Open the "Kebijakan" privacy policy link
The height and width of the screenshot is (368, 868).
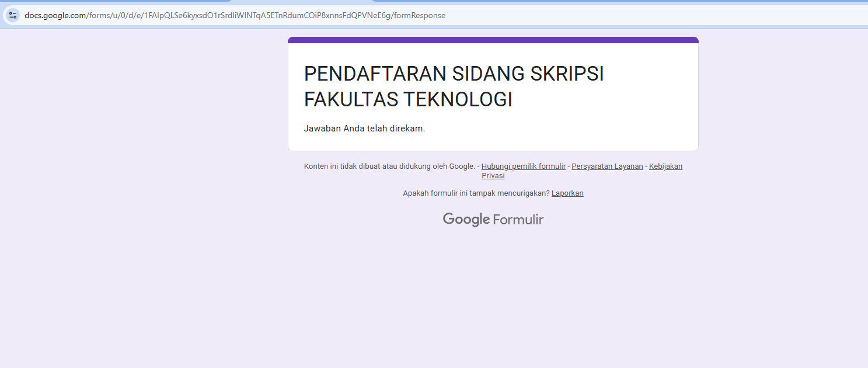click(x=665, y=166)
